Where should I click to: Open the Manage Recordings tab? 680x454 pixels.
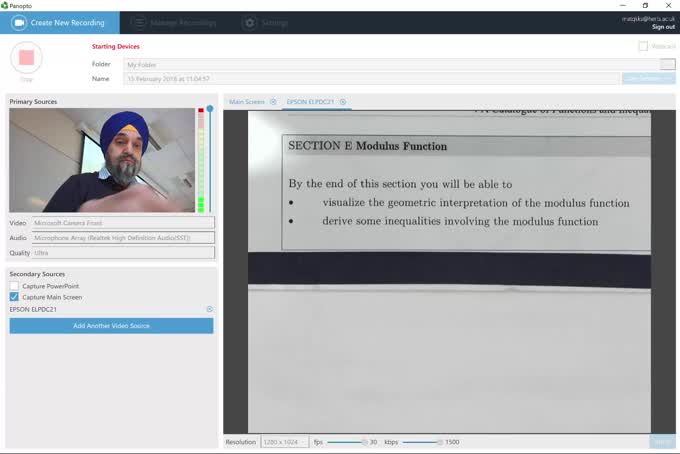[173, 22]
